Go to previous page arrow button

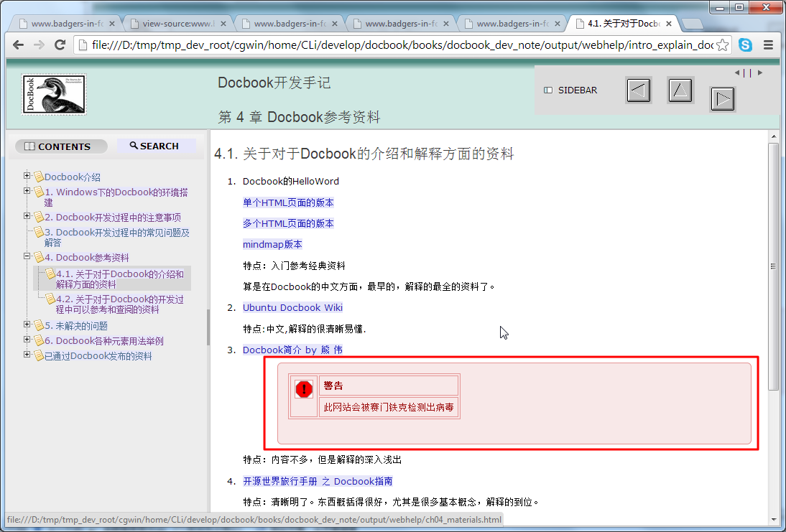pos(639,90)
